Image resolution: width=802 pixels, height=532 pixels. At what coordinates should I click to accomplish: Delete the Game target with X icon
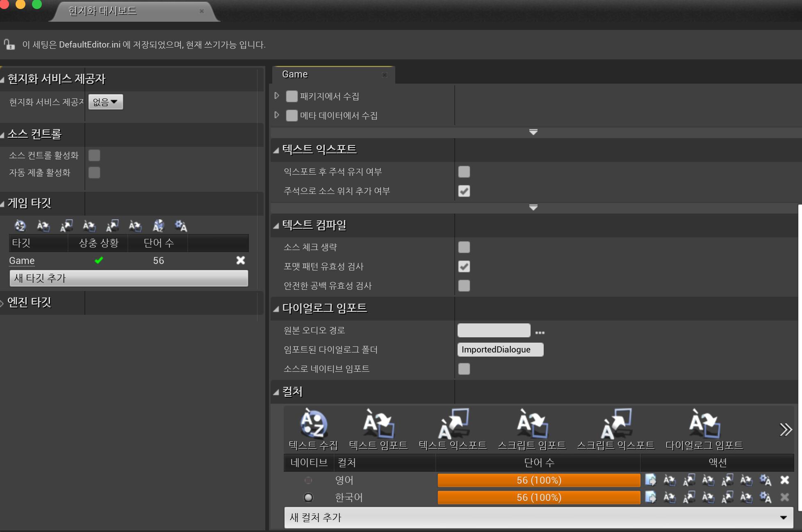pos(241,260)
